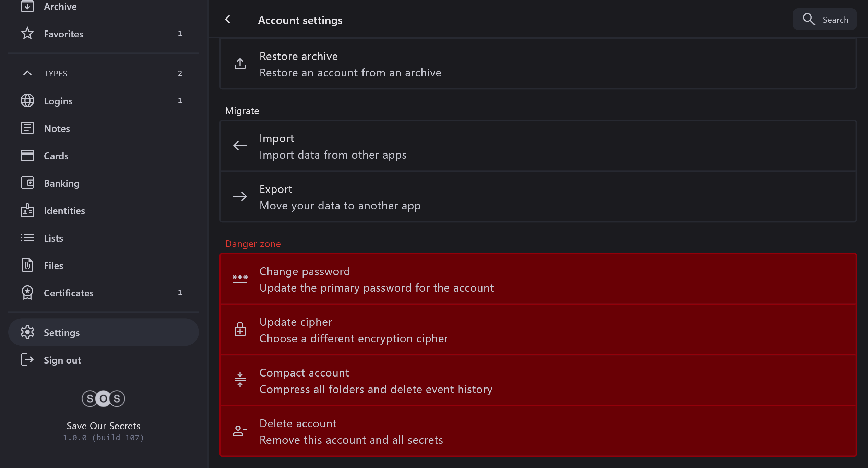Open the Files type icon
This screenshot has height=468, width=868.
click(x=27, y=265)
